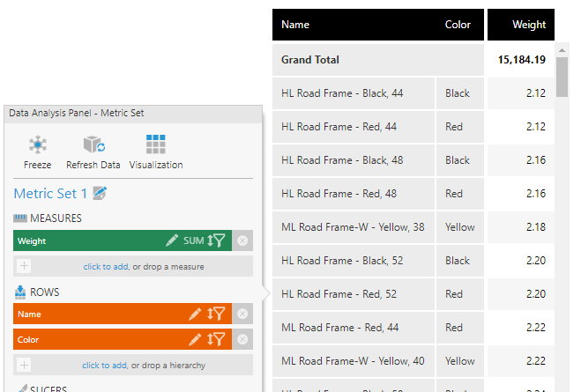Change the SUM aggregator on Weight

[193, 240]
